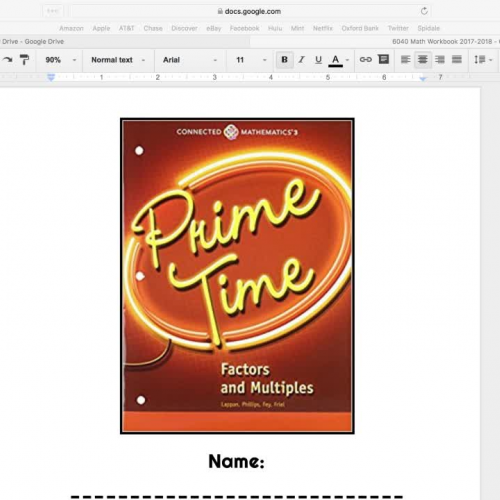500x500 pixels.
Task: Open the Facebook bookmark
Action: coord(244,28)
